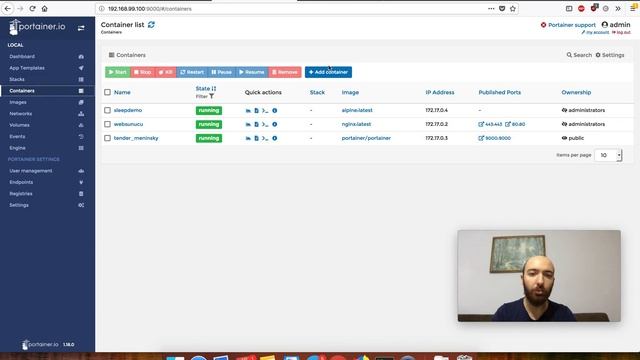This screenshot has width=640, height=360.
Task: Open App Templates in sidebar
Action: (47, 68)
